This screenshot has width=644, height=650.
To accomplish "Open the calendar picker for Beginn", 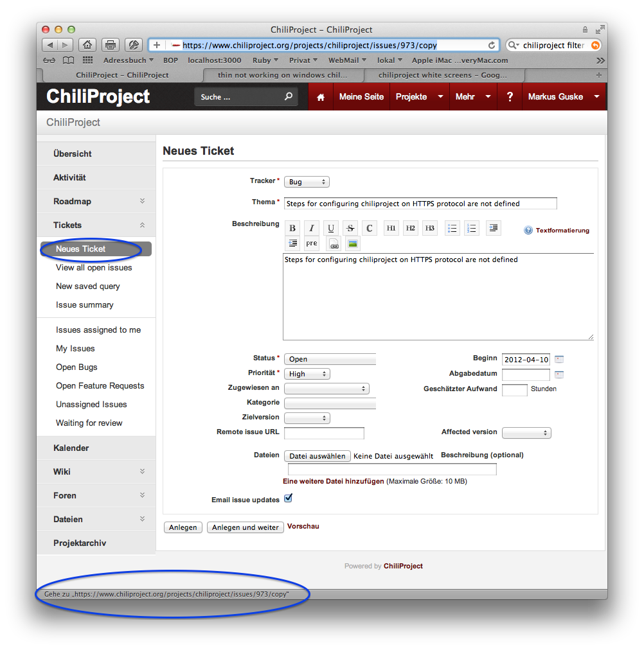I will [559, 360].
